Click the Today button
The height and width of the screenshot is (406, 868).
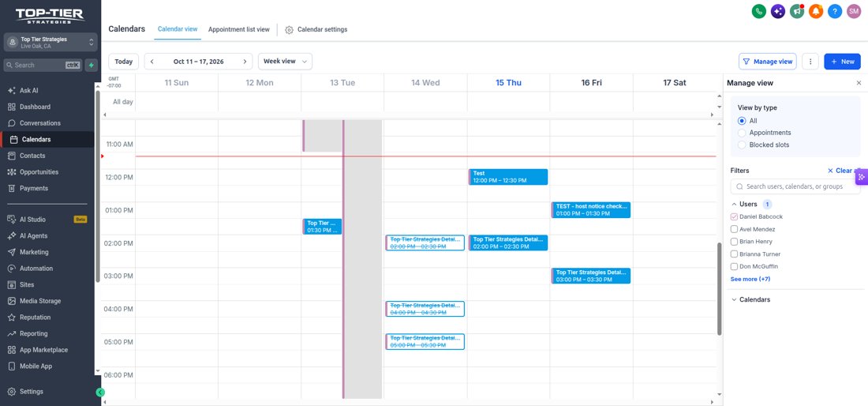click(x=123, y=62)
